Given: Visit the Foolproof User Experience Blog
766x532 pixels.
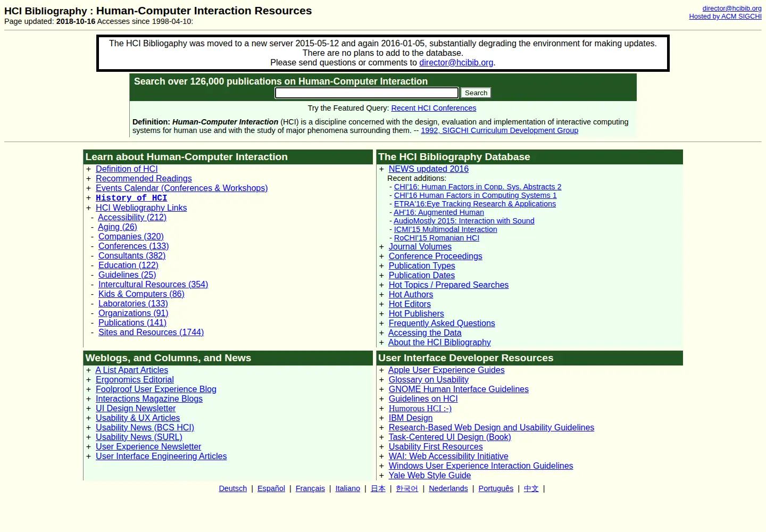Looking at the screenshot, I should point(156,389).
